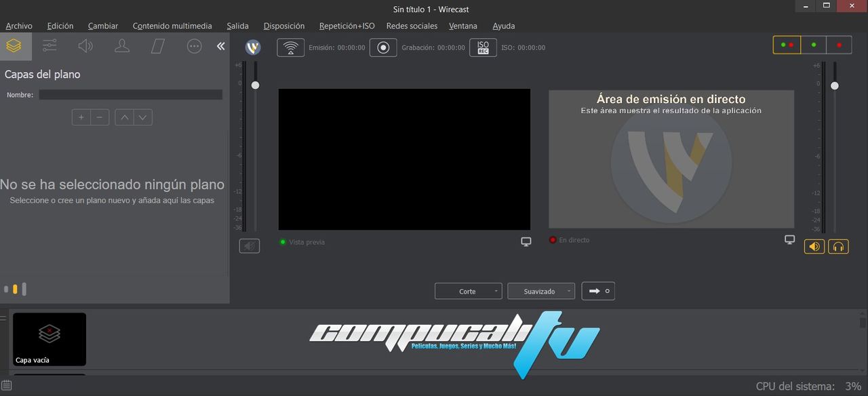Open the audio properties speaker tab
Image resolution: width=868 pixels, height=396 pixels.
[85, 46]
